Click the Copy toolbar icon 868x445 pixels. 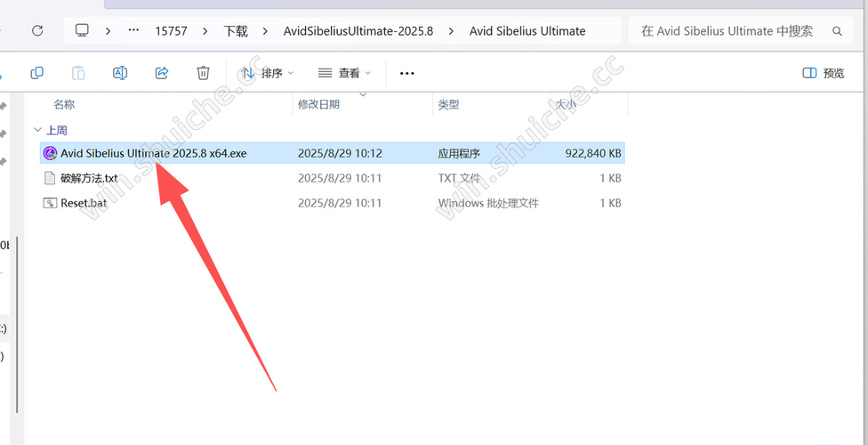(x=37, y=73)
